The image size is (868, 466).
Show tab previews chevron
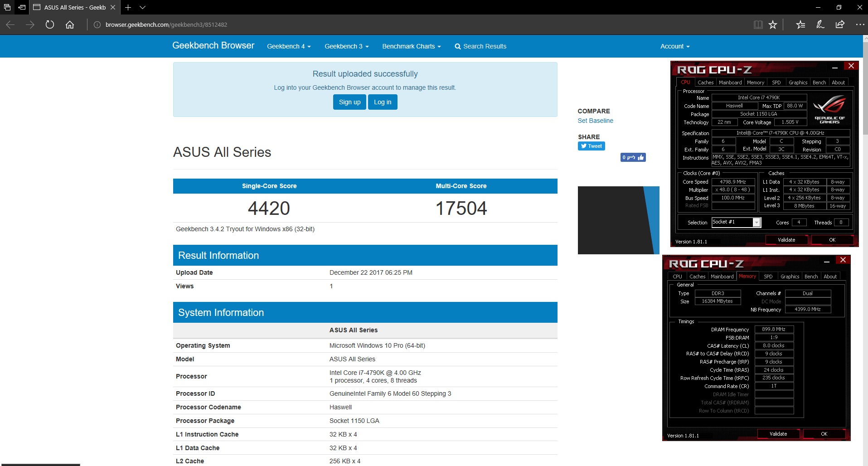point(142,7)
